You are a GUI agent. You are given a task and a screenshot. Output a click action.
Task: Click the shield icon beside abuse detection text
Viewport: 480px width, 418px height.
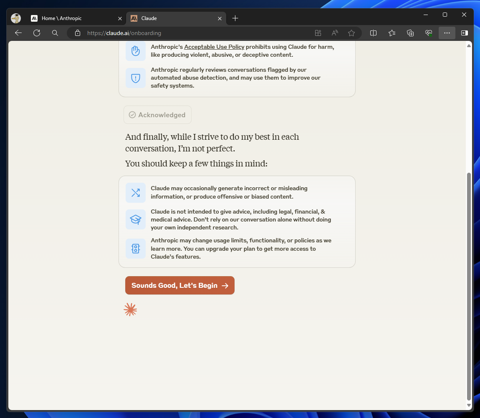[135, 78]
